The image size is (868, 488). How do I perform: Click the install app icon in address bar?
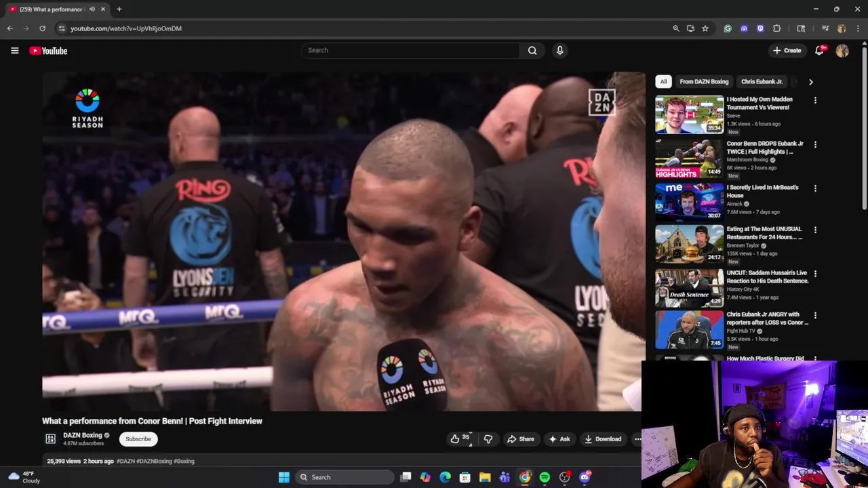pyautogui.click(x=690, y=28)
